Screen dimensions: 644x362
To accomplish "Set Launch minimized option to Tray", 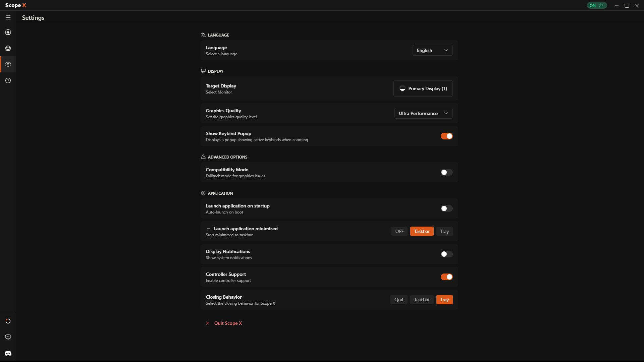I will [444, 231].
